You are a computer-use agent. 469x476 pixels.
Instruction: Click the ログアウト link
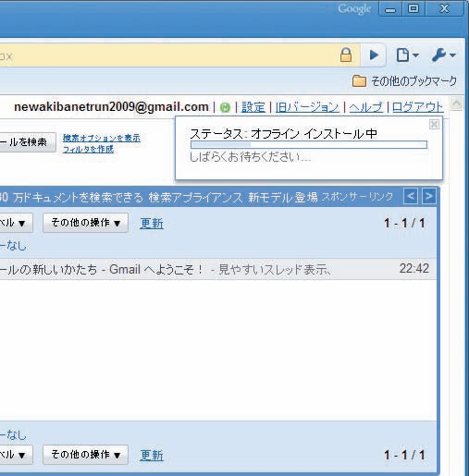418,107
